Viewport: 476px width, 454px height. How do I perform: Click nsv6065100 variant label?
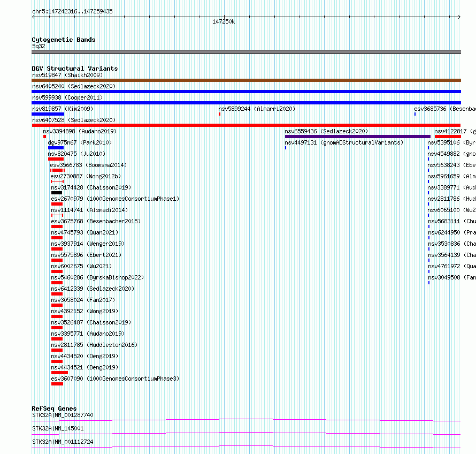point(452,210)
